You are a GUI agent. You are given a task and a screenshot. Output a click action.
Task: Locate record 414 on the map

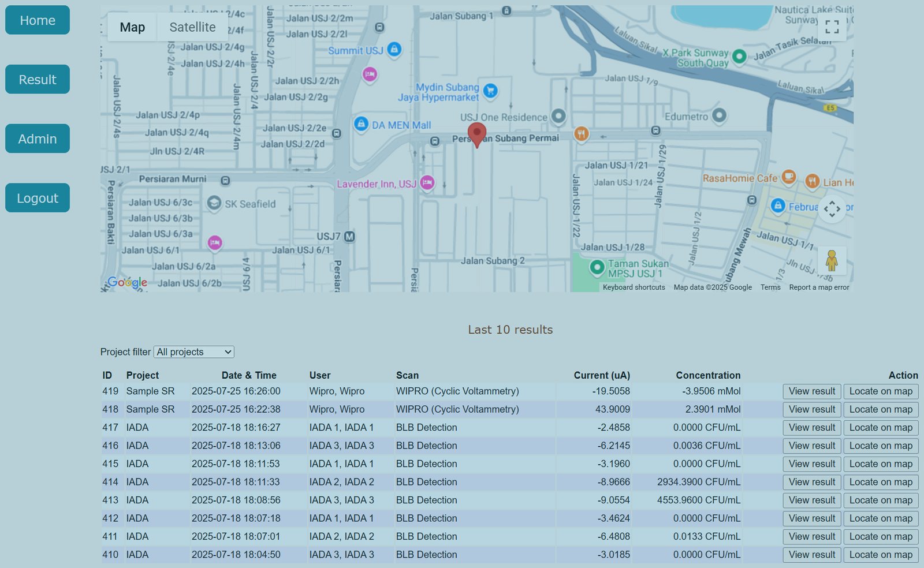coord(880,482)
